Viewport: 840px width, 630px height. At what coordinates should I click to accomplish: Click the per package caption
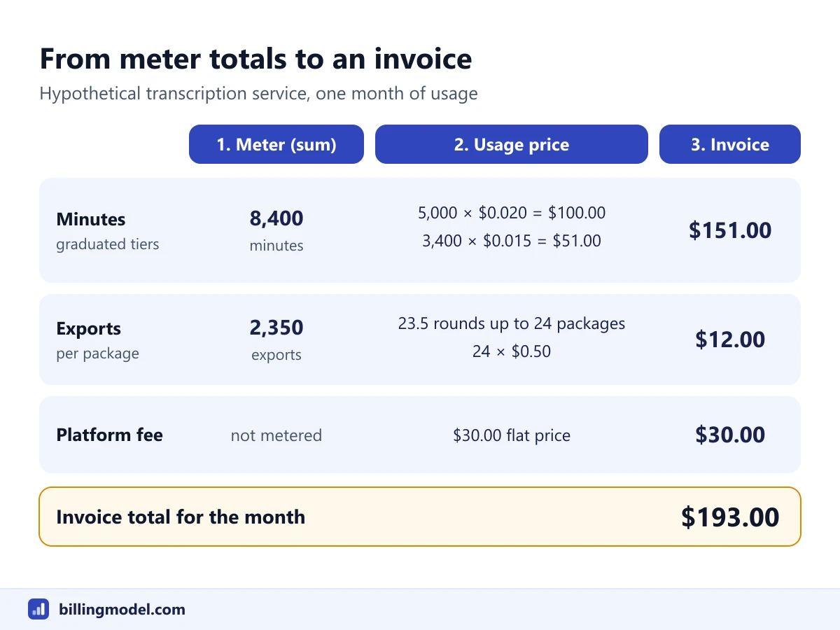point(98,353)
